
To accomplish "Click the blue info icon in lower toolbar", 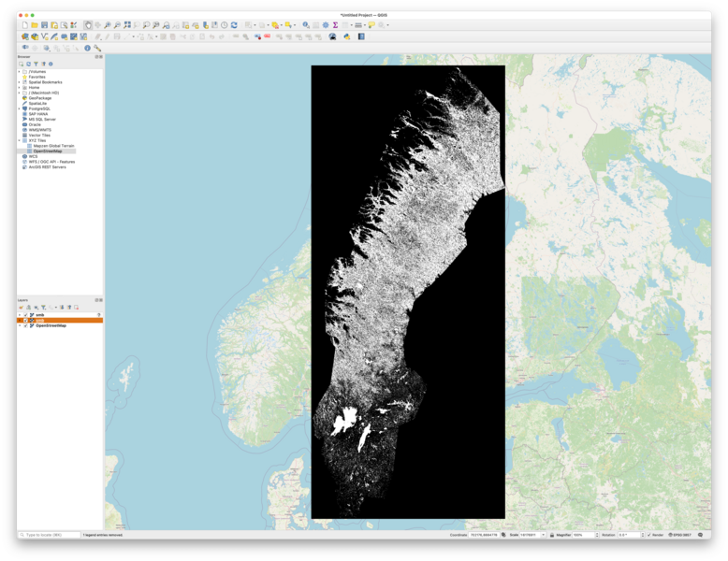I will tap(87, 48).
